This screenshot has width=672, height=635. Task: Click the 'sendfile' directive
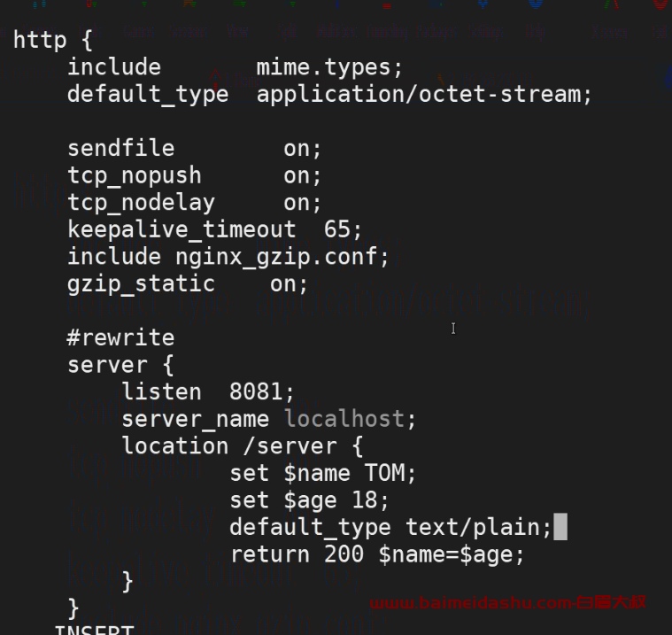121,149
